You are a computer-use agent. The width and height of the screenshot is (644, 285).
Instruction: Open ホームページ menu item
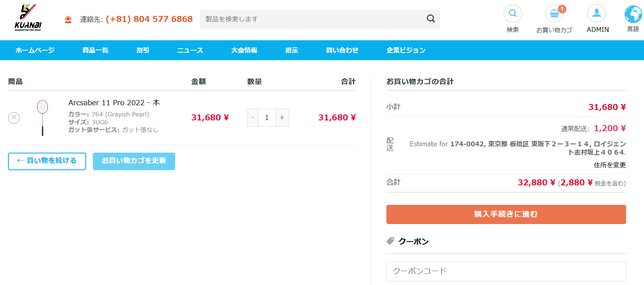35,50
